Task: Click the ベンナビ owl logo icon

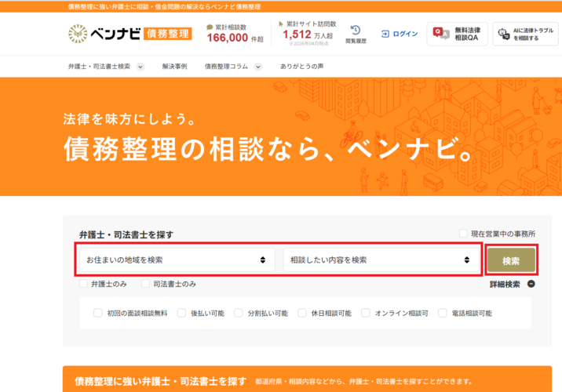Action: [x=78, y=34]
